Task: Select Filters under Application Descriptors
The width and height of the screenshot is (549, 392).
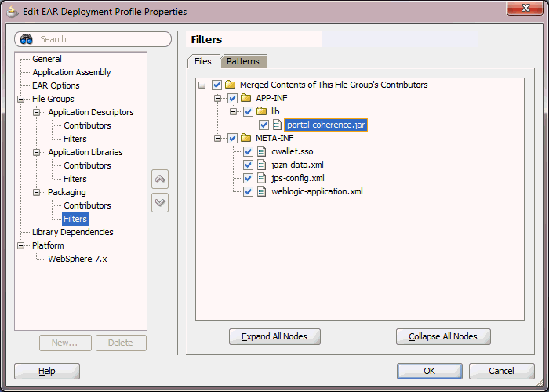Action: point(75,139)
